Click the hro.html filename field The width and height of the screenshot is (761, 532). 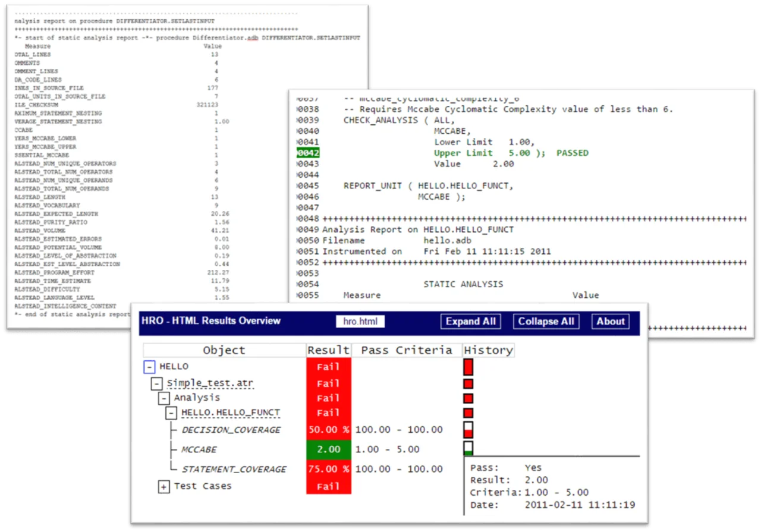360,322
